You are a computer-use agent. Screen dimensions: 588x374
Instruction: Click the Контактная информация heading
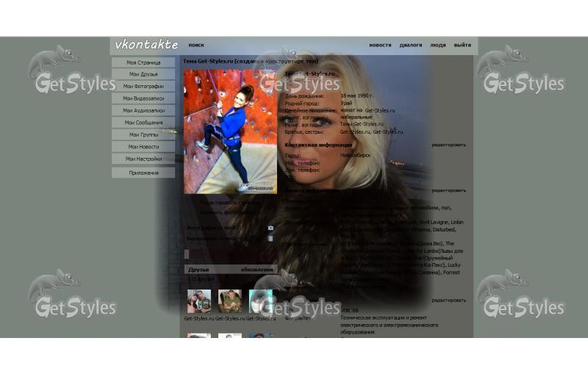318,145
